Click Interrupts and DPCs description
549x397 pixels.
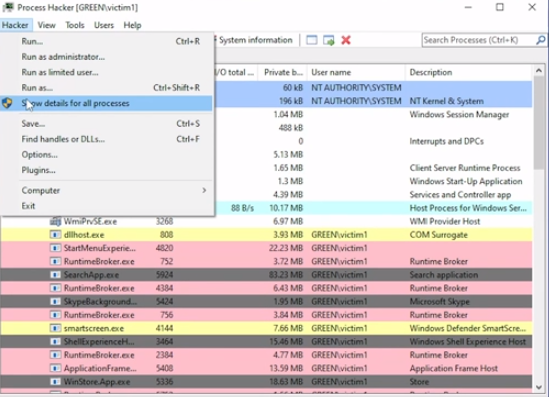tap(447, 141)
